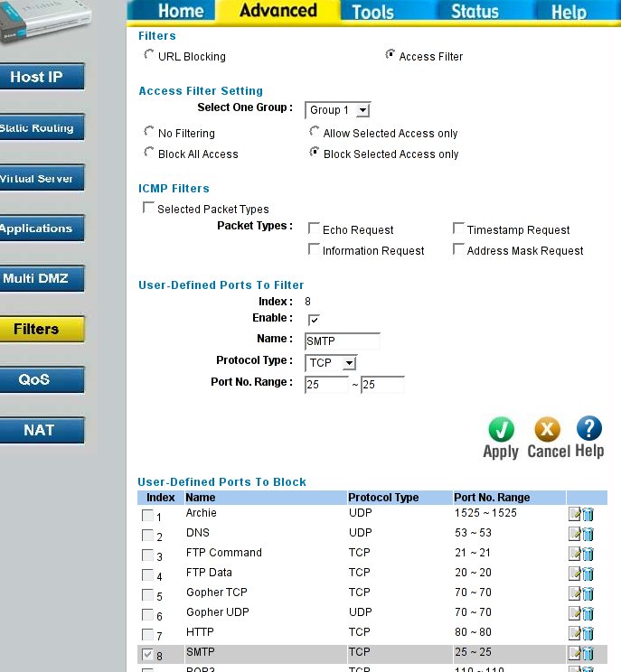Delete the DNS port entry

(588, 534)
